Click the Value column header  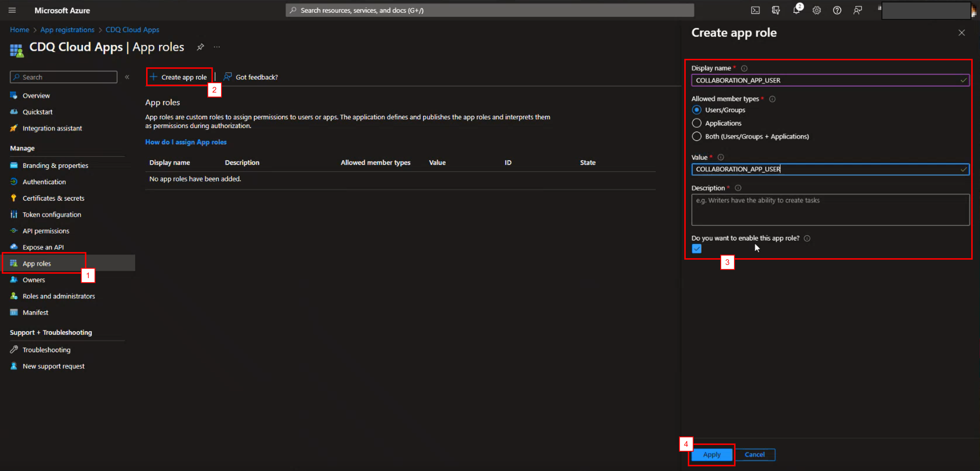[x=437, y=162]
